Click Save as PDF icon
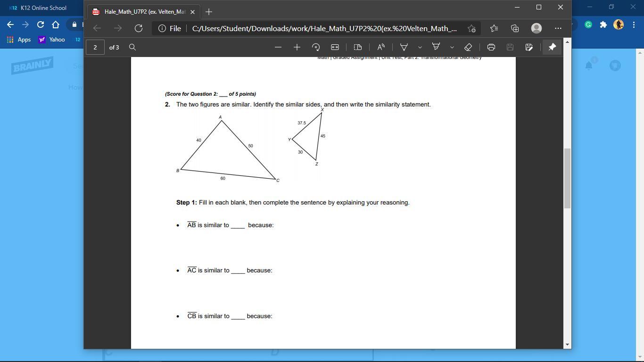This screenshot has height=362, width=644. click(529, 47)
